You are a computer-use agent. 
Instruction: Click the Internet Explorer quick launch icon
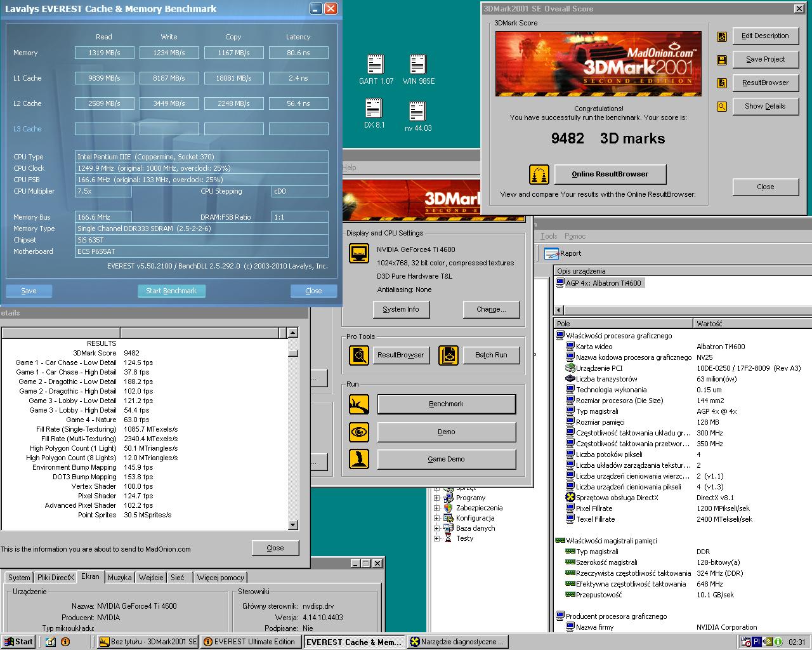pos(51,642)
